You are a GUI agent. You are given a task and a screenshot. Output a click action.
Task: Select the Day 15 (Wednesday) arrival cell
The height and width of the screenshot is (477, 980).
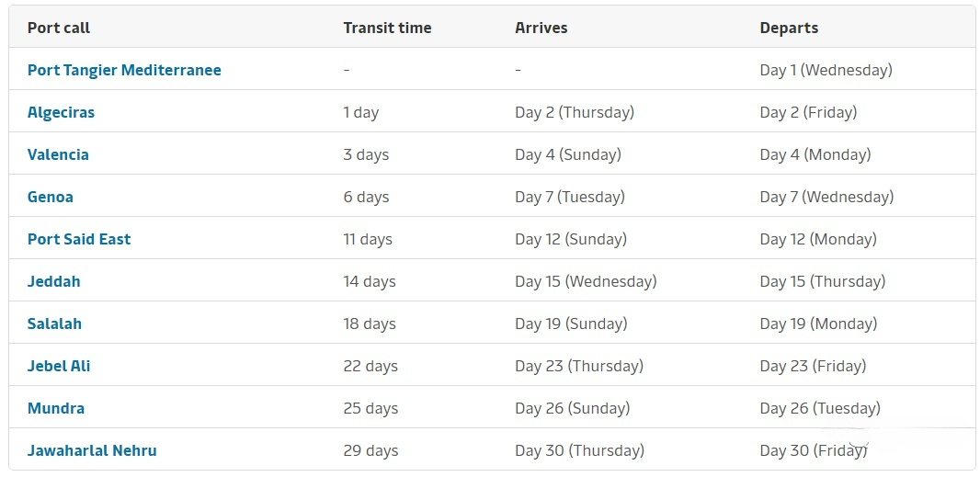point(586,281)
